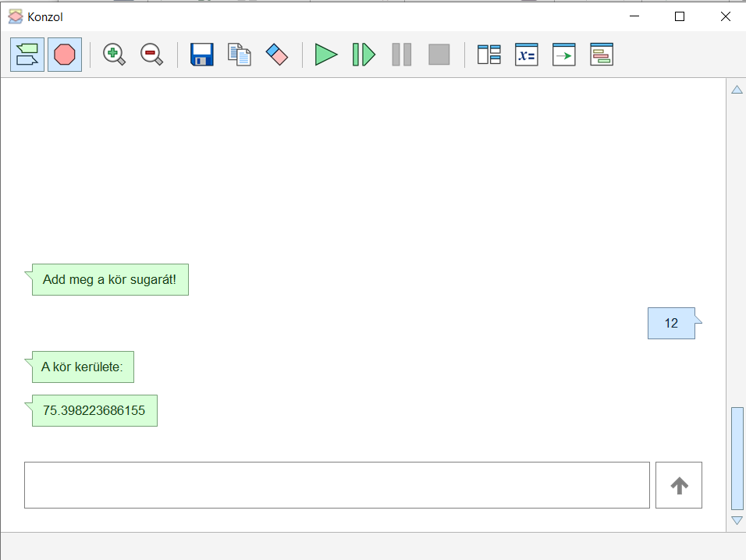Submit input with the up arrow button
The height and width of the screenshot is (560, 746).
tap(679, 485)
